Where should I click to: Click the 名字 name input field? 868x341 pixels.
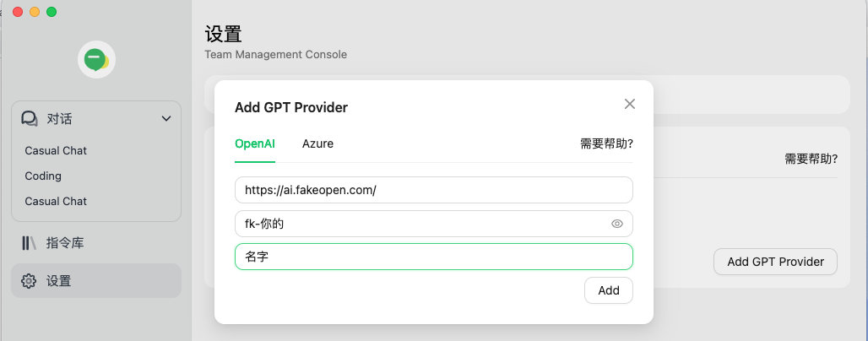pyautogui.click(x=433, y=257)
